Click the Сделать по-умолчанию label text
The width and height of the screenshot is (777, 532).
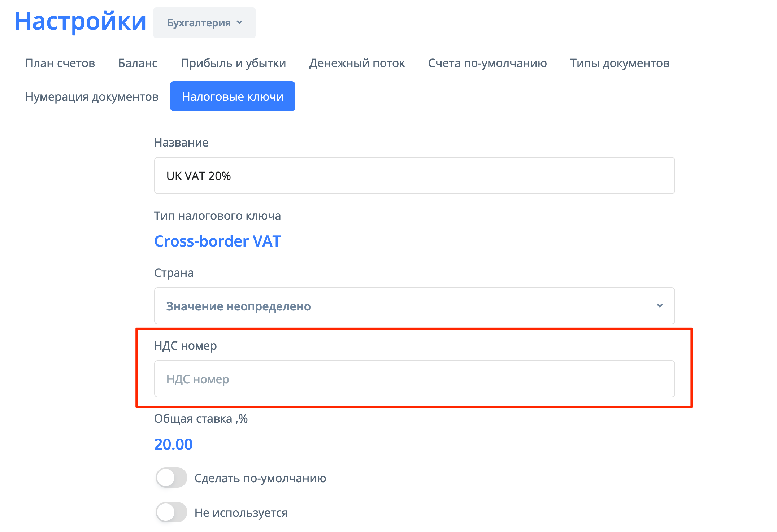(x=260, y=478)
